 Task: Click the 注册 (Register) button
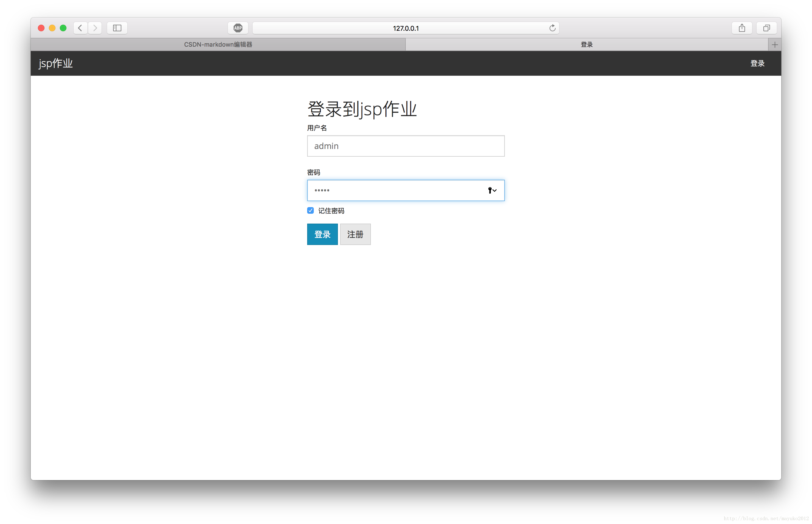pos(355,234)
